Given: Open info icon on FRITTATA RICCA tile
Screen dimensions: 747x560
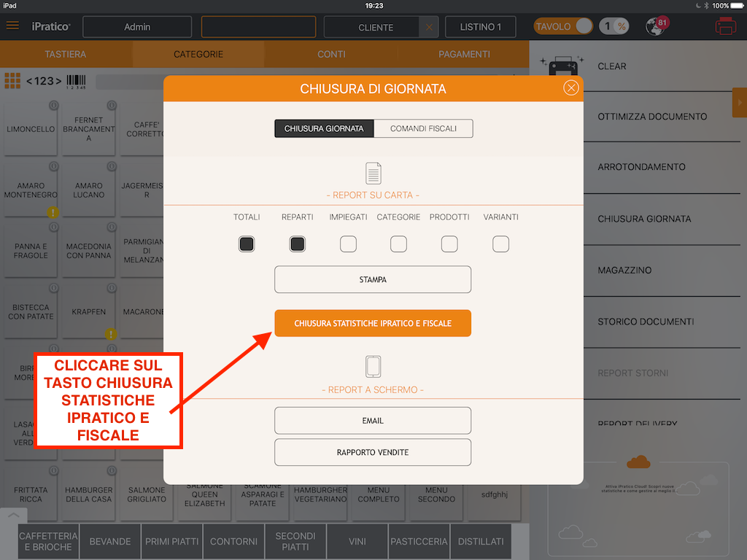Looking at the screenshot, I should pyautogui.click(x=54, y=471).
